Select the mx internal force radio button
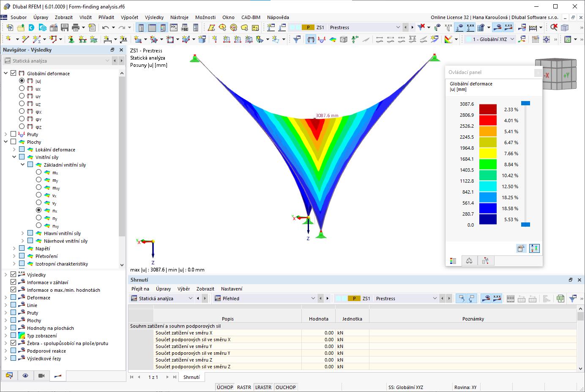The height and width of the screenshot is (392, 585). 39,172
